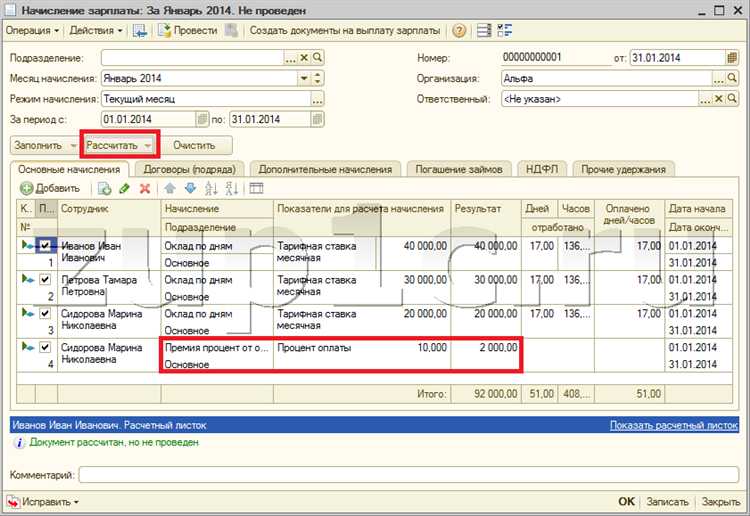The image size is (750, 516).
Task: Open help via the question mark icon
Action: (459, 30)
